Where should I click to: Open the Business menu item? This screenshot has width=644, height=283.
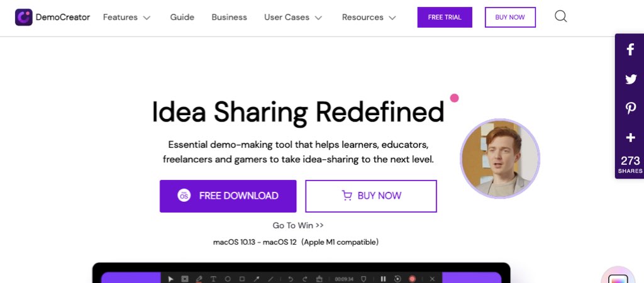point(229,17)
